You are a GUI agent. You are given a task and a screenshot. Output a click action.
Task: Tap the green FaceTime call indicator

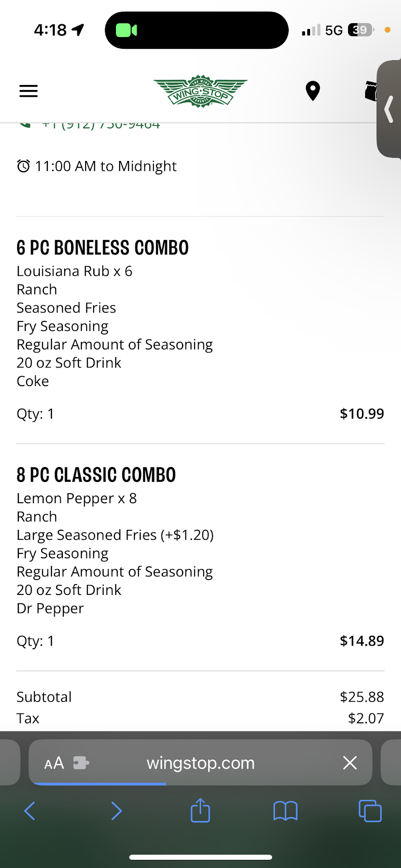tap(127, 30)
